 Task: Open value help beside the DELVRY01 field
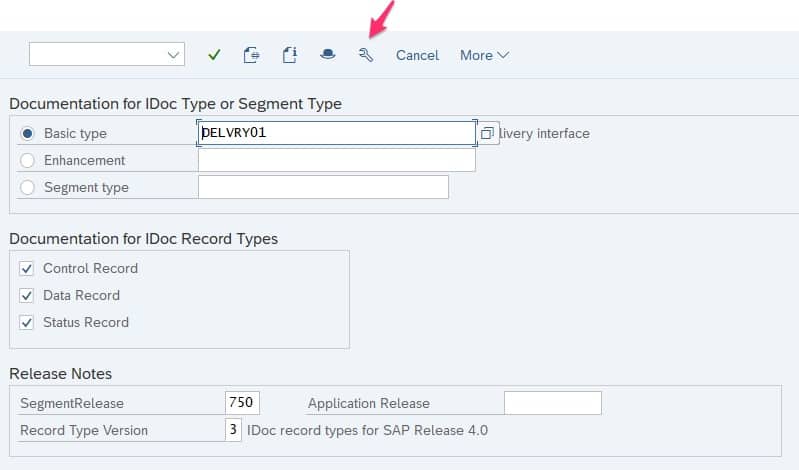[487, 133]
